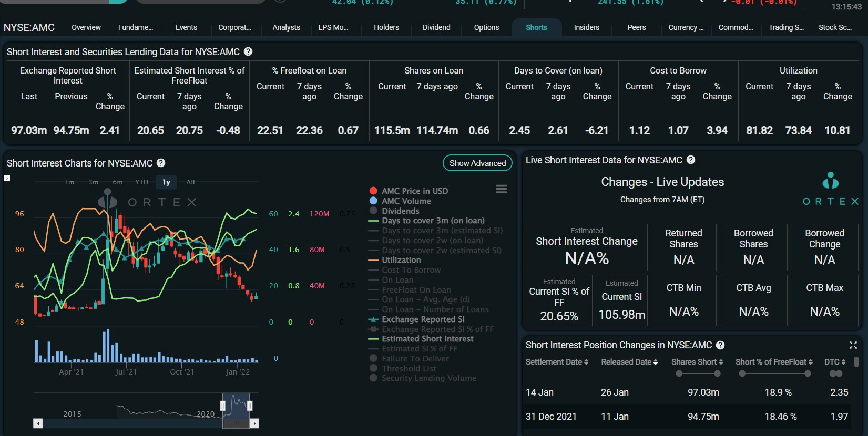Go to the Peers tab

(x=637, y=27)
